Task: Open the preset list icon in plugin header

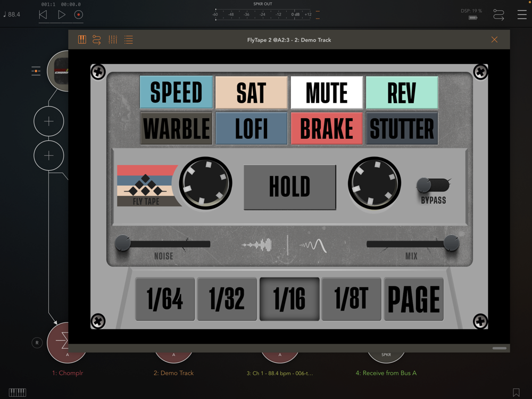Action: coord(129,40)
